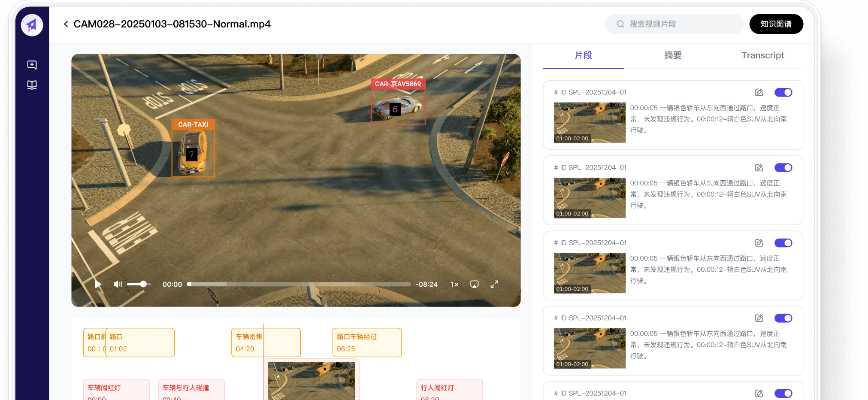Click the AirPlay cast icon
The image size is (868, 400).
click(474, 284)
